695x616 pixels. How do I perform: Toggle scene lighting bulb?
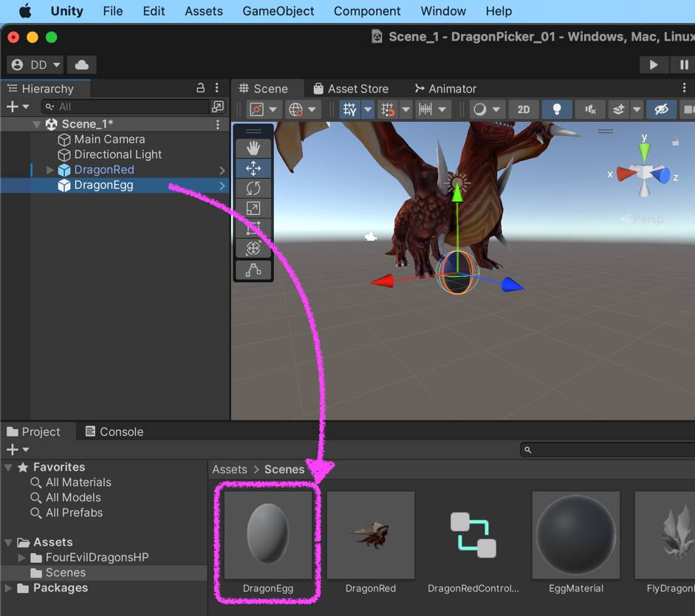tap(557, 109)
